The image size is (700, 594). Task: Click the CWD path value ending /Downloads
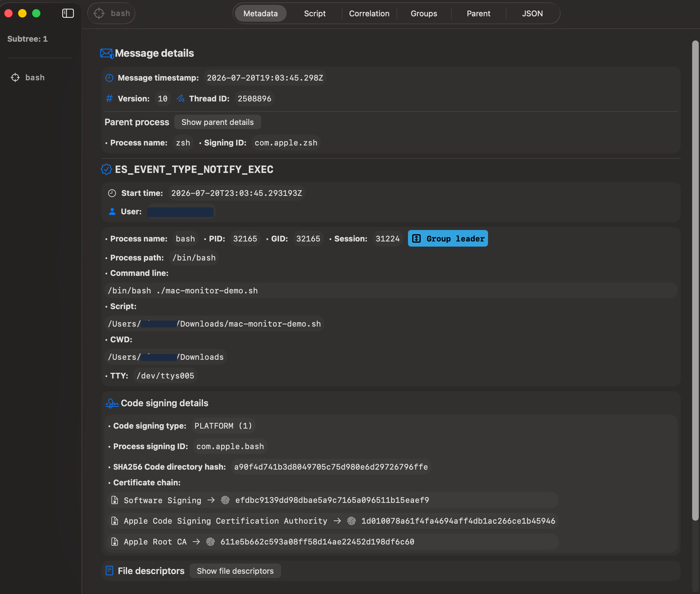tap(166, 357)
